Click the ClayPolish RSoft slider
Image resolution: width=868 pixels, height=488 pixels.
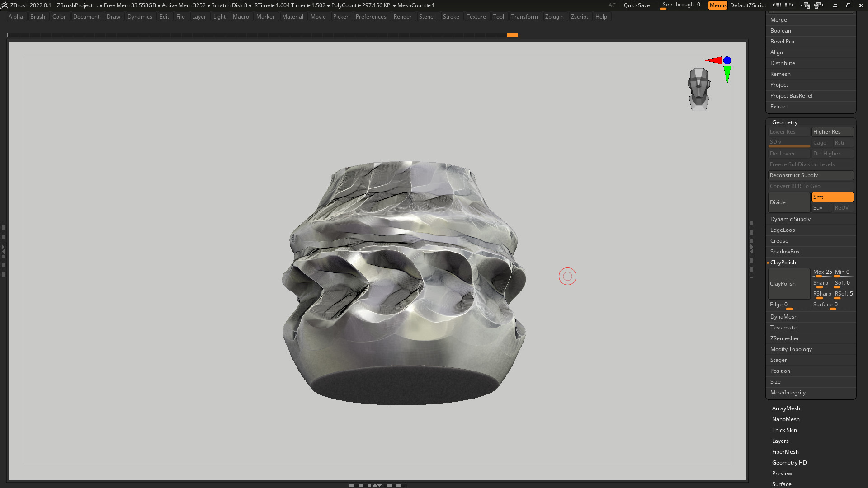click(x=844, y=295)
